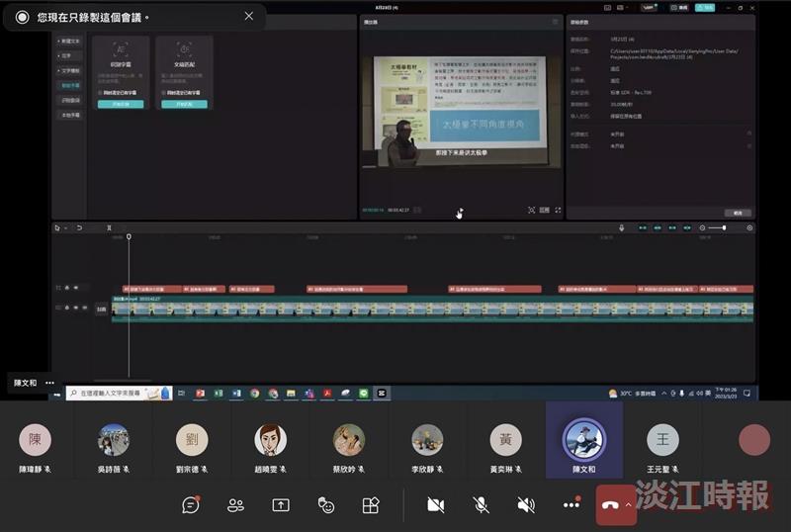Open the Teams meeting chat
Screen dimensions: 791x532
coord(191,504)
